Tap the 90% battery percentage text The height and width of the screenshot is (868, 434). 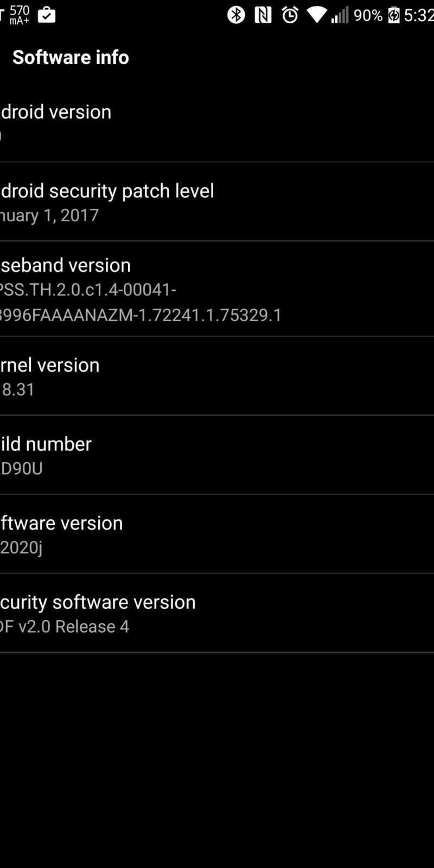(x=368, y=15)
